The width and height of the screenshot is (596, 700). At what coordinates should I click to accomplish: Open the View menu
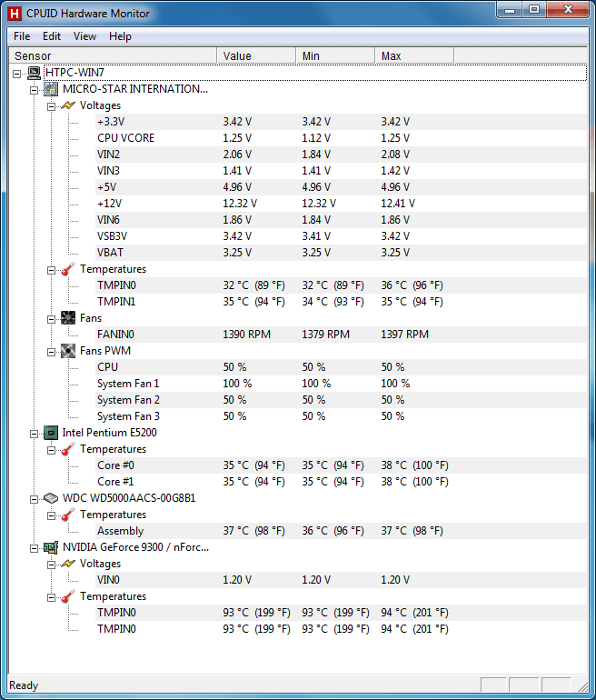point(84,36)
